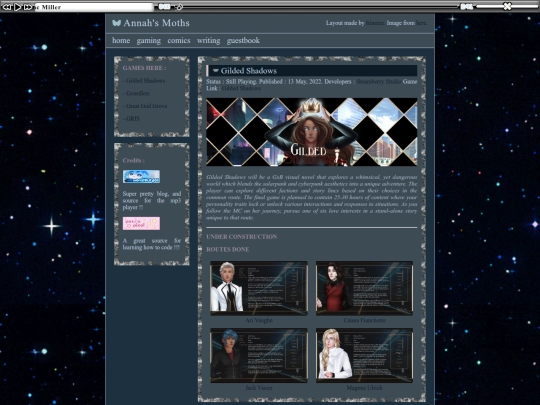The image size is (540, 405).
Task: Jump to GRIS in games list
Action: (131, 119)
